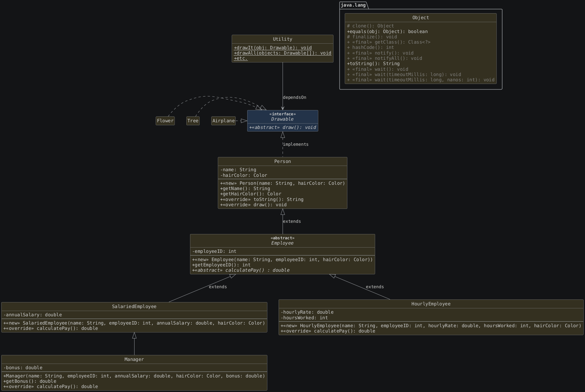Click the HourlyEmployee constructor line
This screenshot has width=585, height=392.
pos(431,326)
